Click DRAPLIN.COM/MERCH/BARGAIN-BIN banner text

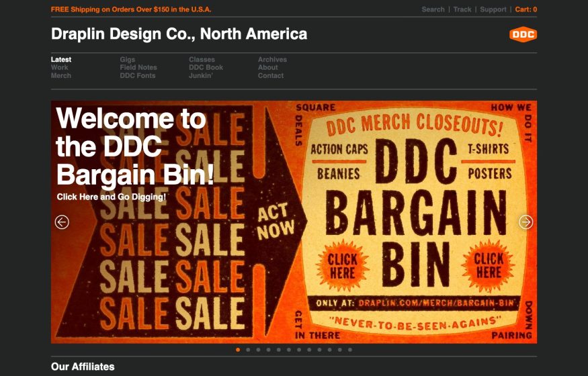click(x=435, y=303)
